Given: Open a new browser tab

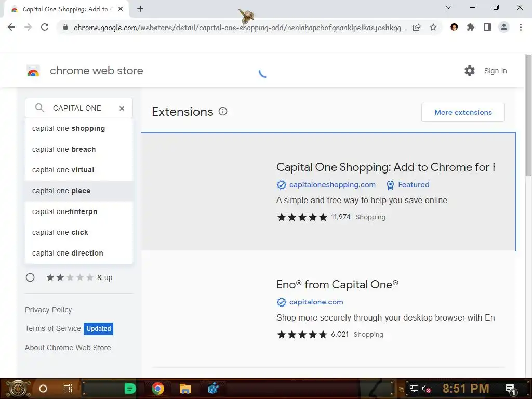Looking at the screenshot, I should click(x=140, y=9).
